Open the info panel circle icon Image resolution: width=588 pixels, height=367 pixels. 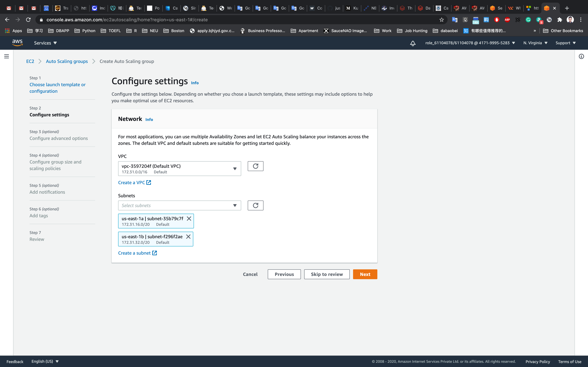(x=581, y=56)
